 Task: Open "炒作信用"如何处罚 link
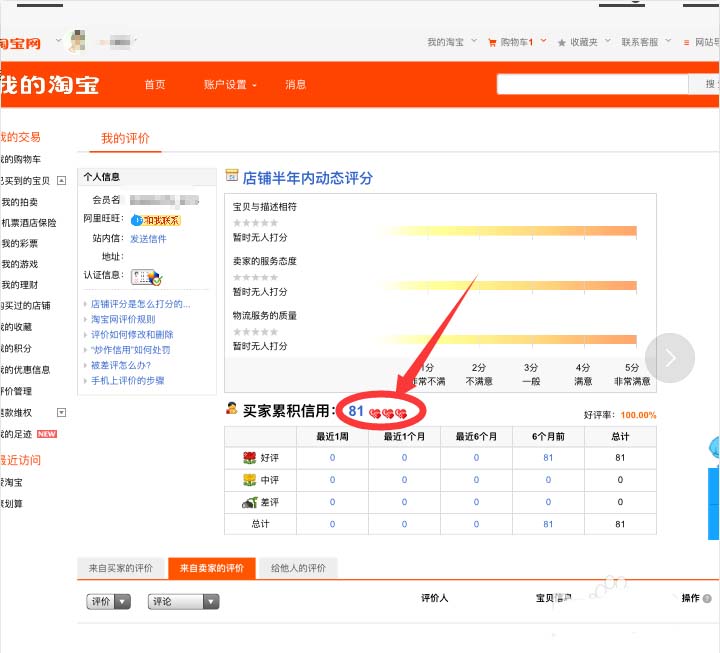130,350
